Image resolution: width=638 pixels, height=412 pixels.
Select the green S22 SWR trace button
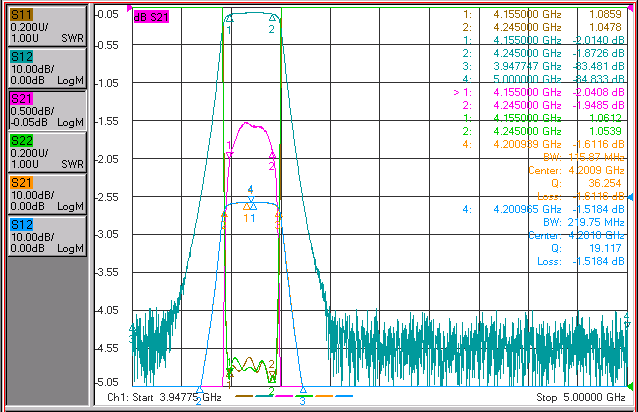click(47, 152)
